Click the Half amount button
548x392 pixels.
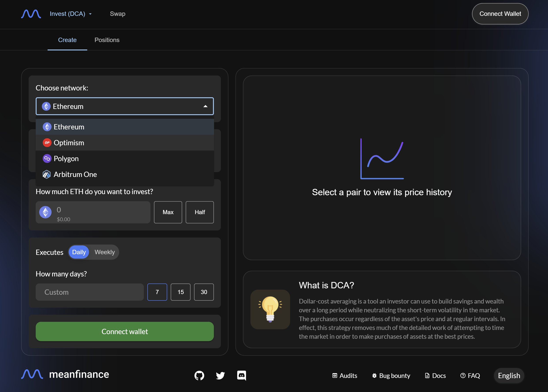coord(200,212)
